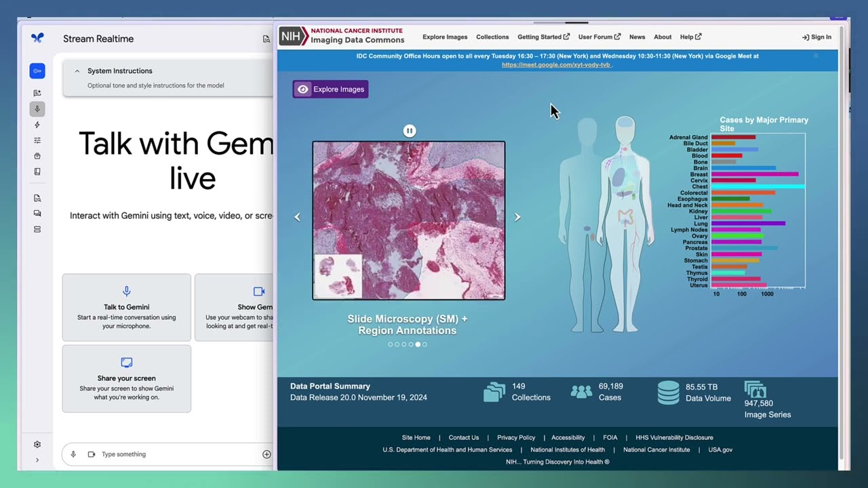Open the stacked layers sidebar icon

click(37, 229)
